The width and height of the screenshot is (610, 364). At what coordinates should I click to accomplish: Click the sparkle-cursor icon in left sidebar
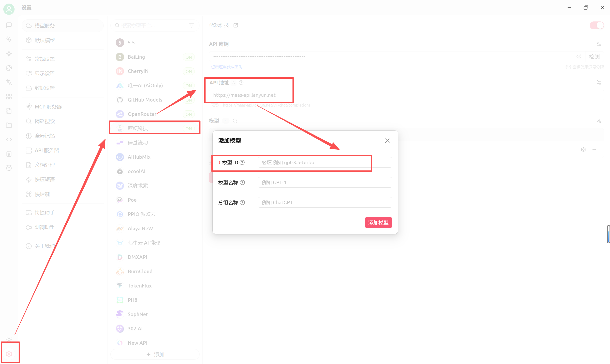(x=9, y=39)
